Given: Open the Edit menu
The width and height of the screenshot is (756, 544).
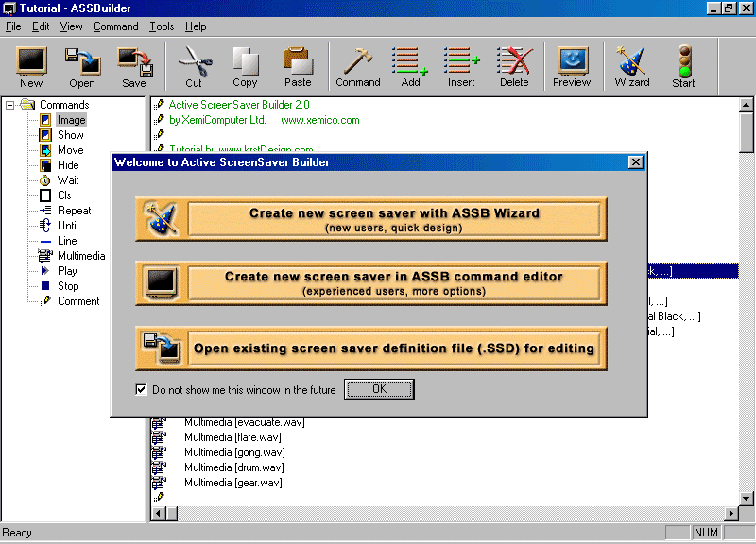Looking at the screenshot, I should click(x=41, y=26).
